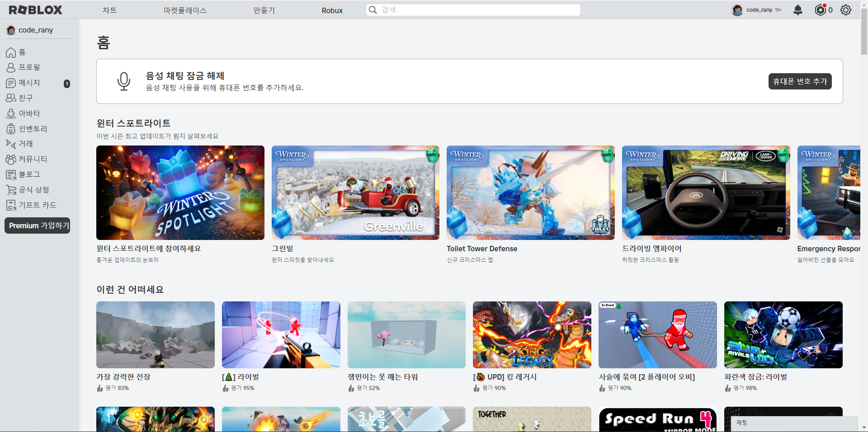Click the sidebar trade icon
Screen dimensions: 868x432
point(11,144)
